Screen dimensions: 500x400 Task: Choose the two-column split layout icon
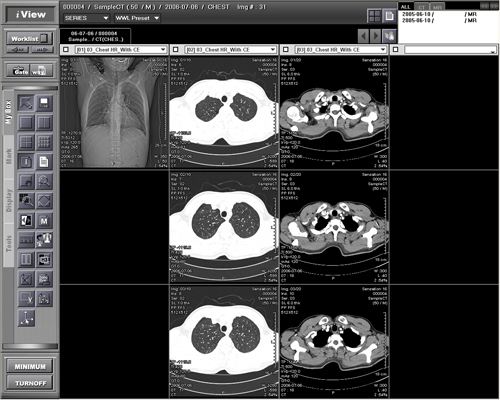pos(44,123)
